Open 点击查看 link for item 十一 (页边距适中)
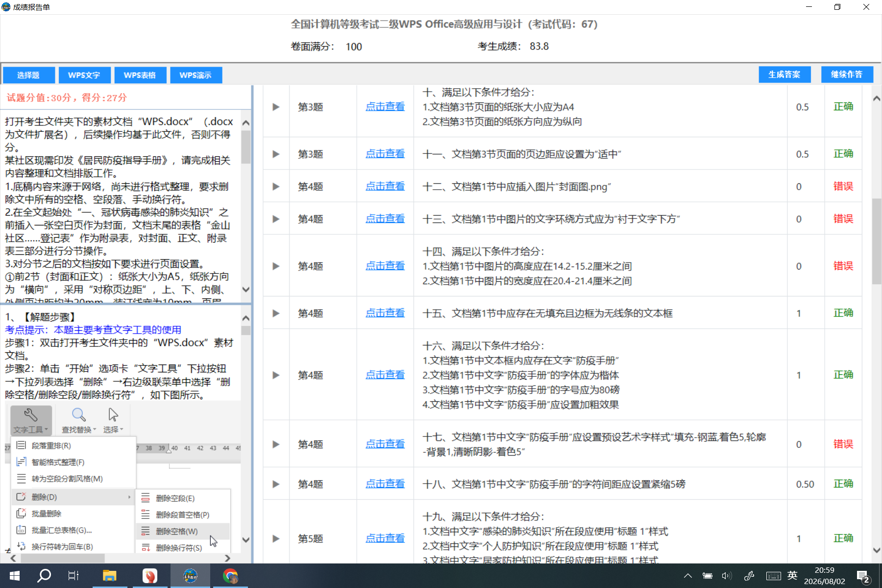 click(x=385, y=154)
